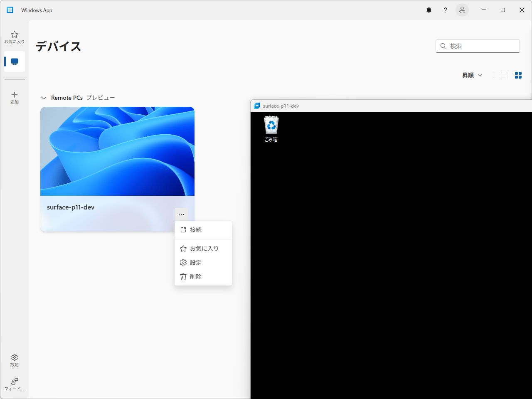This screenshot has width=532, height=399.
Task: Choose Delete (削除) in the context menu
Action: click(x=203, y=277)
